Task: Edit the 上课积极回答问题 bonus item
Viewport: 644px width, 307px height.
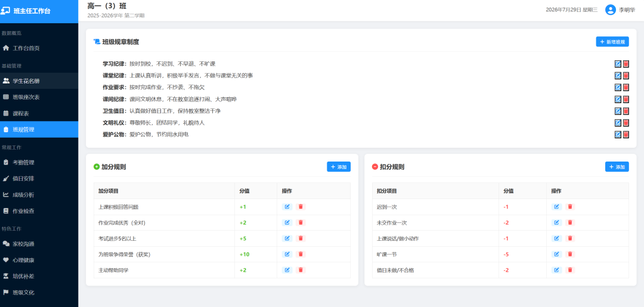Action: pos(287,207)
